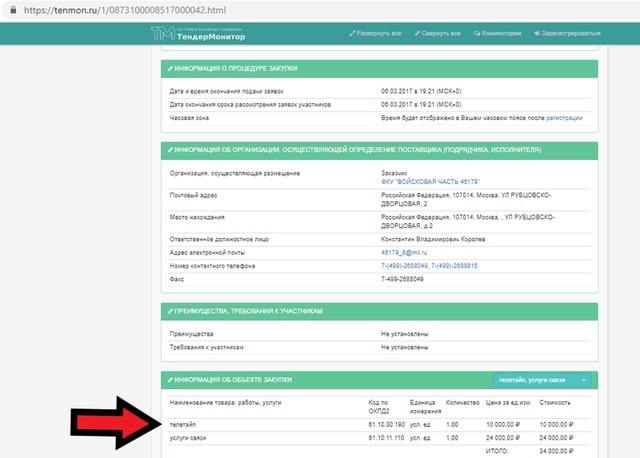Click the lock icon in address bar
640x458 pixels.
13,10
